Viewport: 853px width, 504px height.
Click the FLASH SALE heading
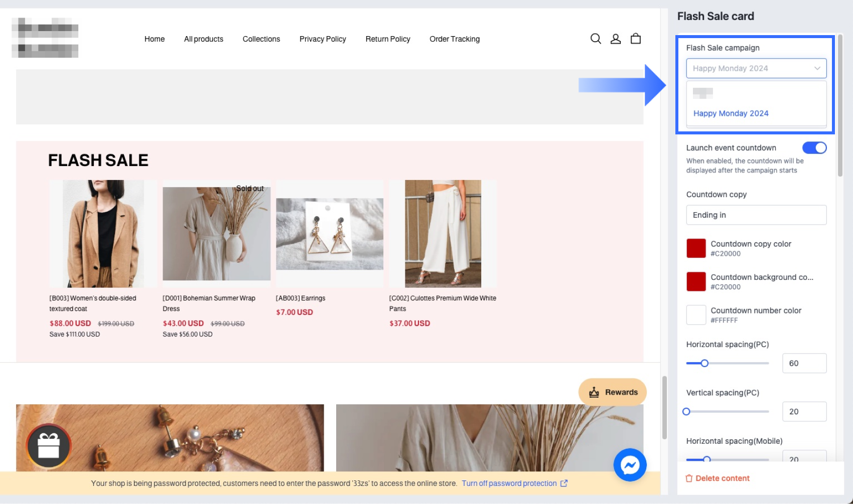[98, 160]
